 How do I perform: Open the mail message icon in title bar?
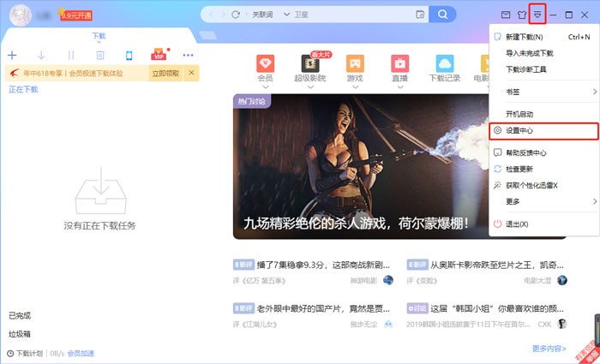(506, 15)
